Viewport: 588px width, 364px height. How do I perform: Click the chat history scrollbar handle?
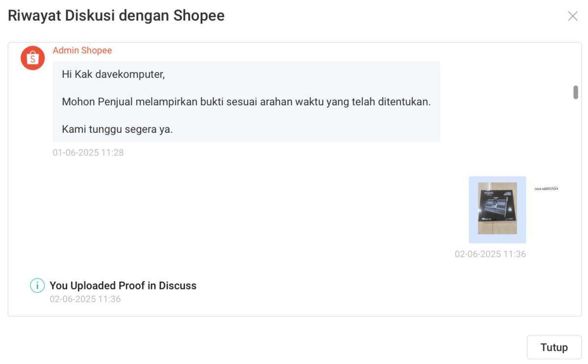coord(576,92)
